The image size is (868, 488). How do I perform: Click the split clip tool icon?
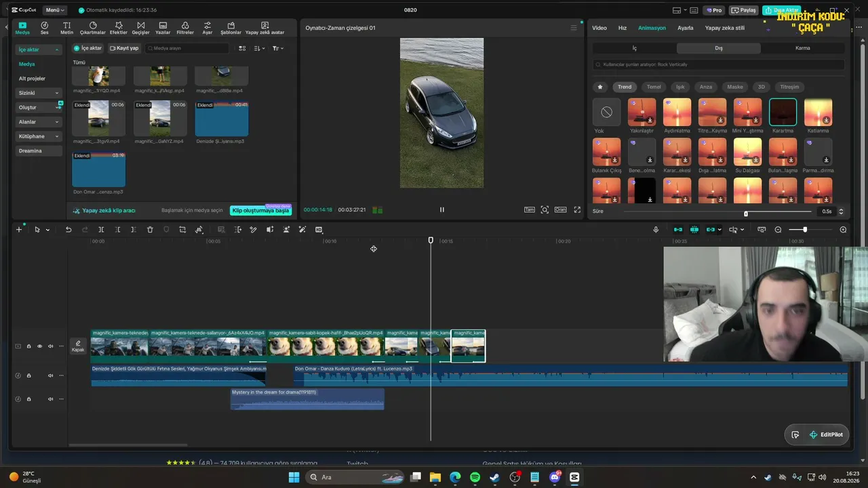[101, 230]
